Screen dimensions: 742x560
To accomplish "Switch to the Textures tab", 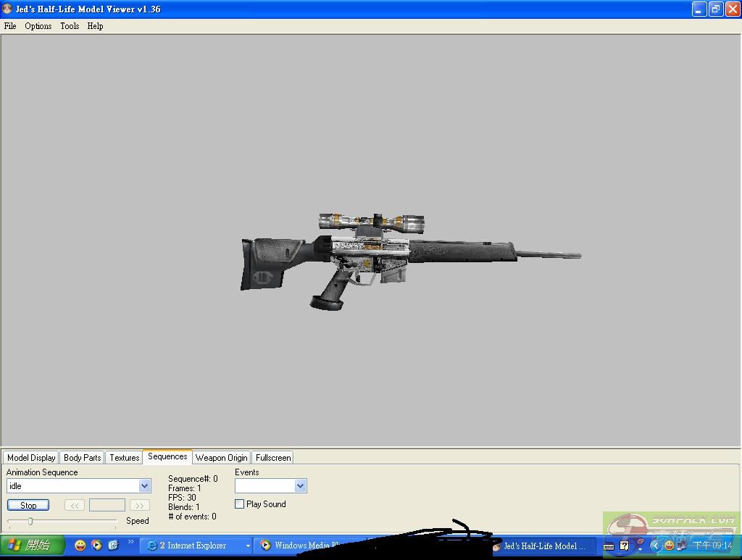I will 124,457.
